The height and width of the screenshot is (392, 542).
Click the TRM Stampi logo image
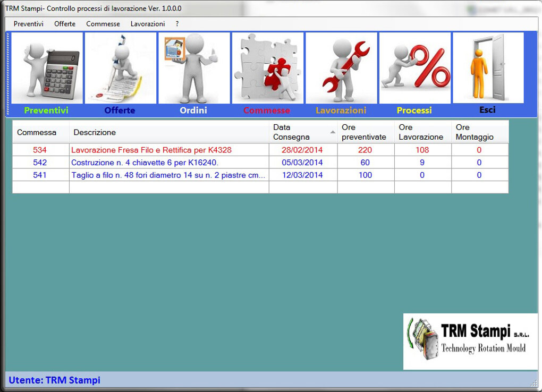tap(470, 342)
